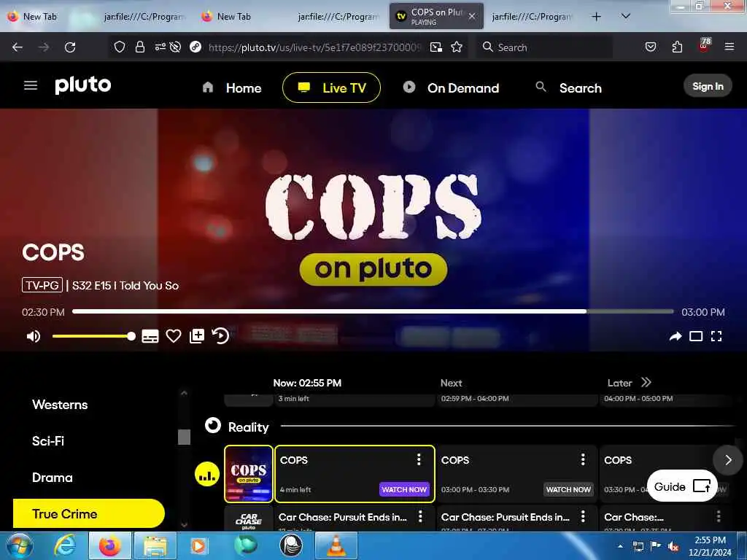
Task: Open the Windows Start menu
Action: [20, 545]
